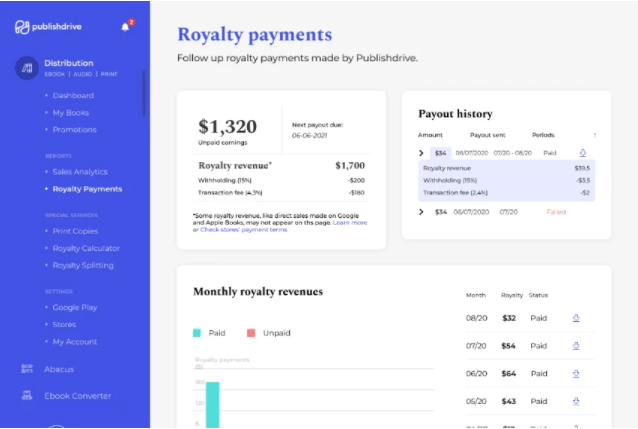
Task: Click the Ebook Converter sidebar icon
Action: pos(27,396)
